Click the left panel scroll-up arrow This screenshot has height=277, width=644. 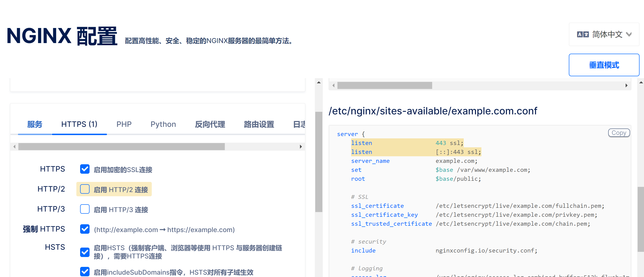[319, 82]
